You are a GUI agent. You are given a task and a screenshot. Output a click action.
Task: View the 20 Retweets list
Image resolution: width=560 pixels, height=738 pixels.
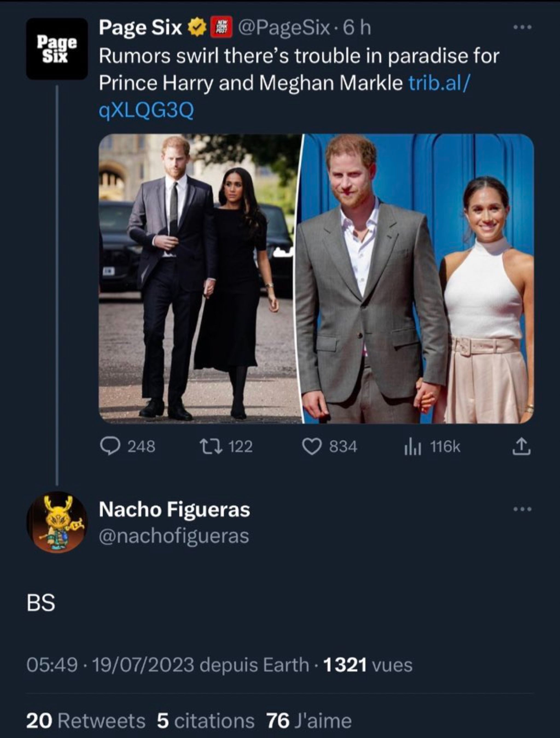point(85,721)
